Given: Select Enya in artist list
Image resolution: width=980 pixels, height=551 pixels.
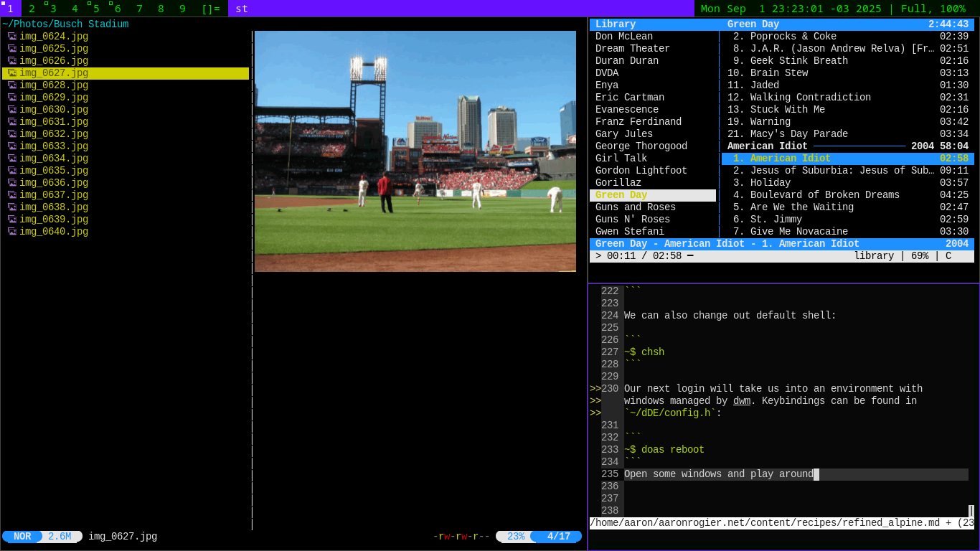Looking at the screenshot, I should tap(607, 85).
